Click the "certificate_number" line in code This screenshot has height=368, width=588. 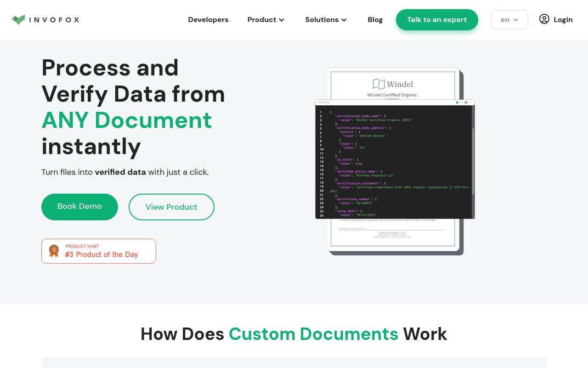356,199
